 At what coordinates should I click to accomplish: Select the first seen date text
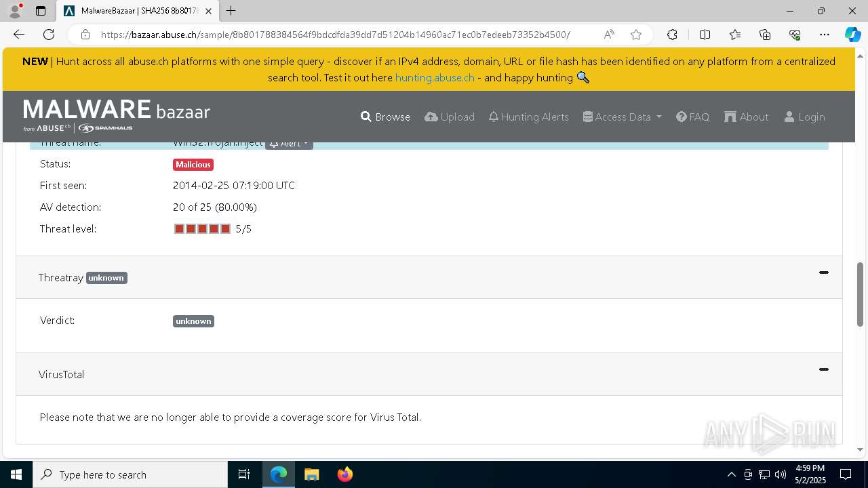[x=234, y=186]
